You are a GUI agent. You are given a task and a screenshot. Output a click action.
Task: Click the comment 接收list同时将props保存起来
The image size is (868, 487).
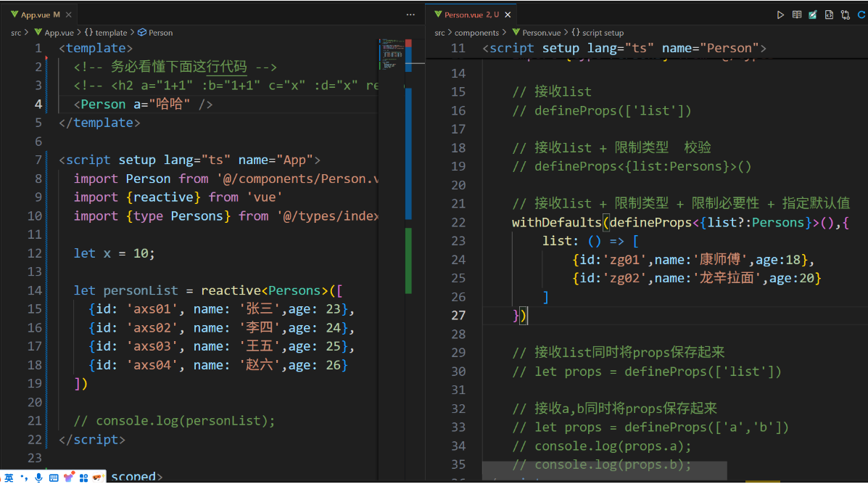[619, 353]
